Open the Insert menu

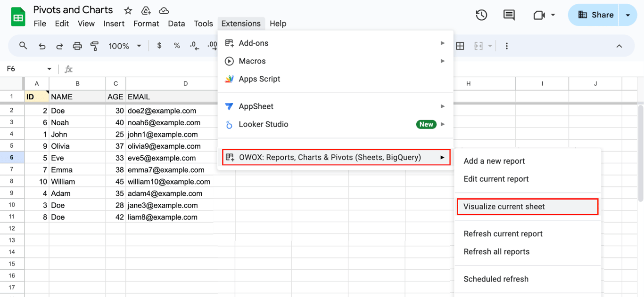click(114, 24)
